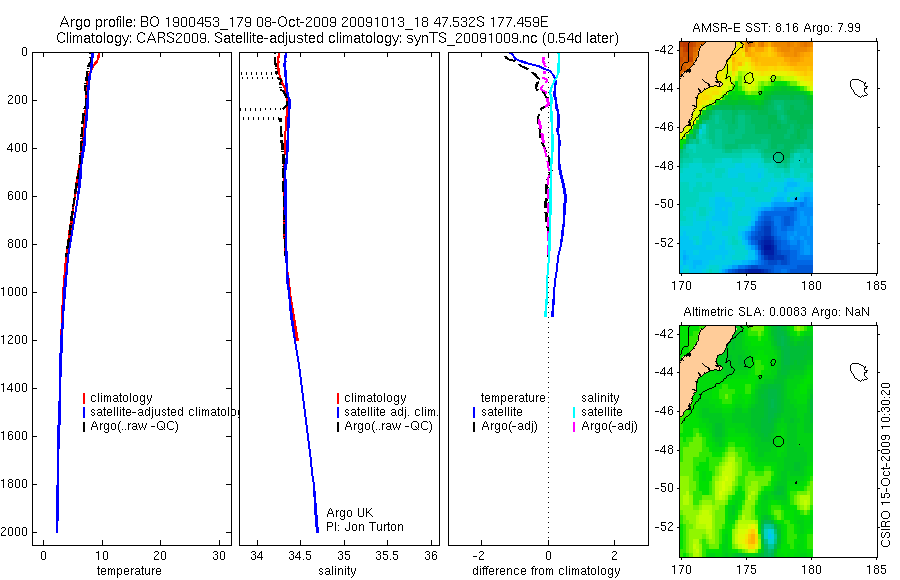Screen dimensions: 900x580
Task: Click 'climatology' legend entry in the temperature plot
Action: point(121,398)
